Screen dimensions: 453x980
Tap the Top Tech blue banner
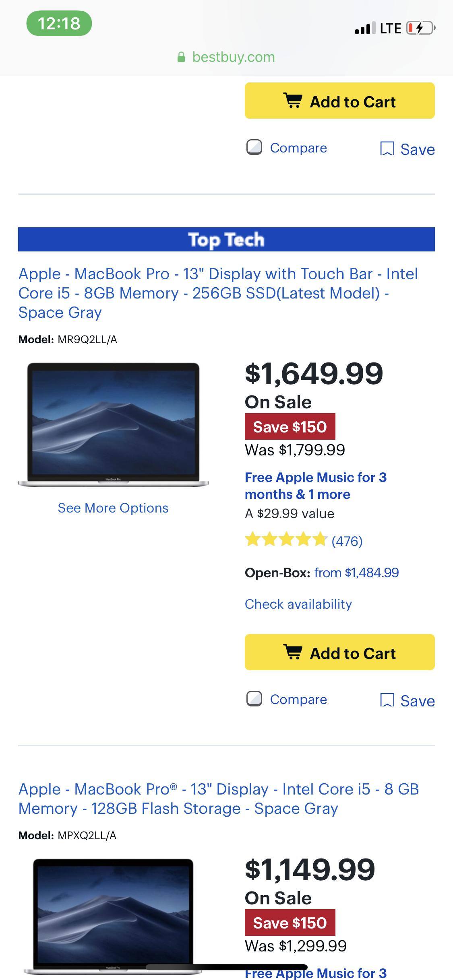pyautogui.click(x=226, y=239)
